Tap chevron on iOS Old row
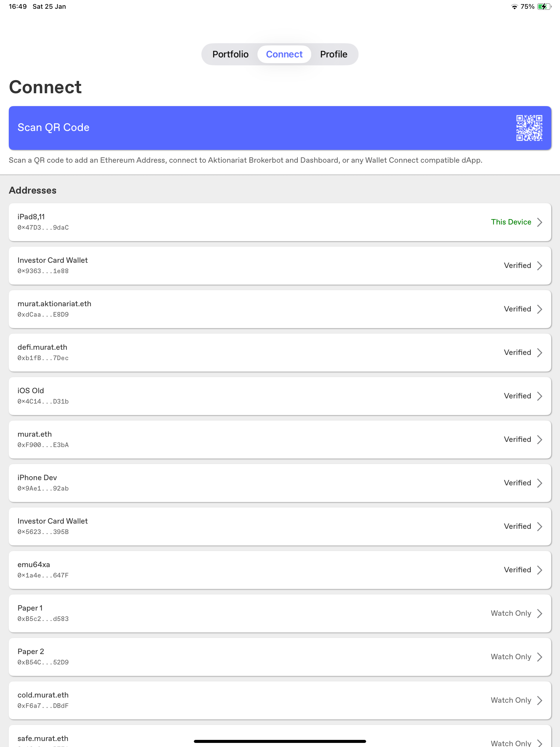Image resolution: width=560 pixels, height=747 pixels. [539, 396]
